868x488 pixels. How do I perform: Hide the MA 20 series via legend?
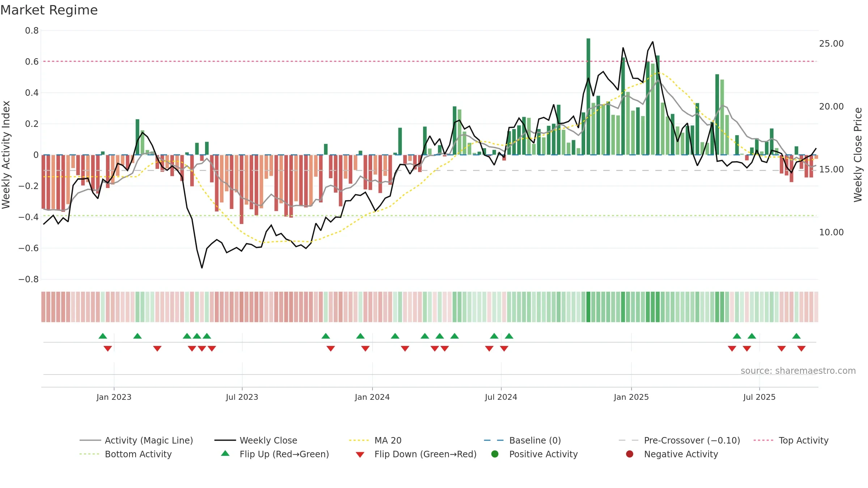(x=375, y=440)
